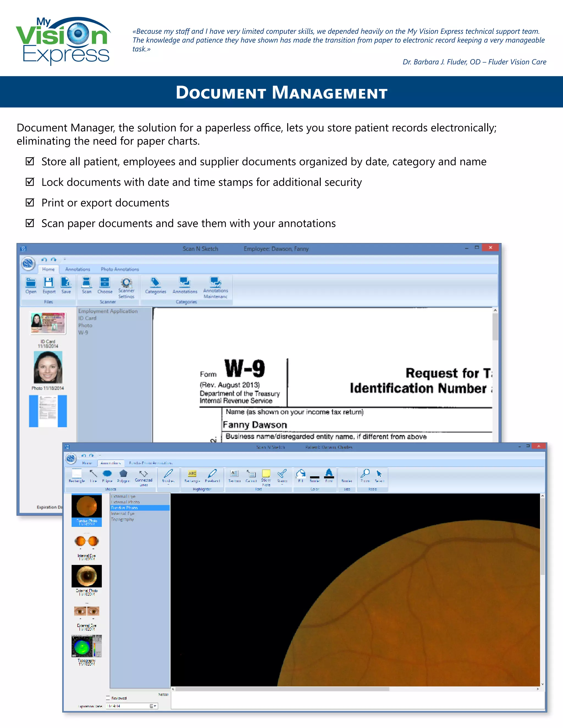This screenshot has width=563, height=728.
Task: Switch to the Annotations tab in the Employee window
Action: click(78, 269)
